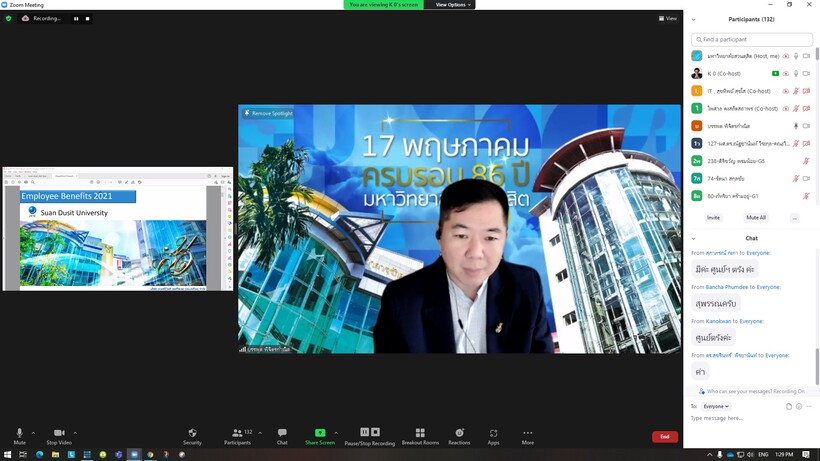The width and height of the screenshot is (820, 461).
Task: Toggle K 0 co-host's video icon
Action: [806, 74]
